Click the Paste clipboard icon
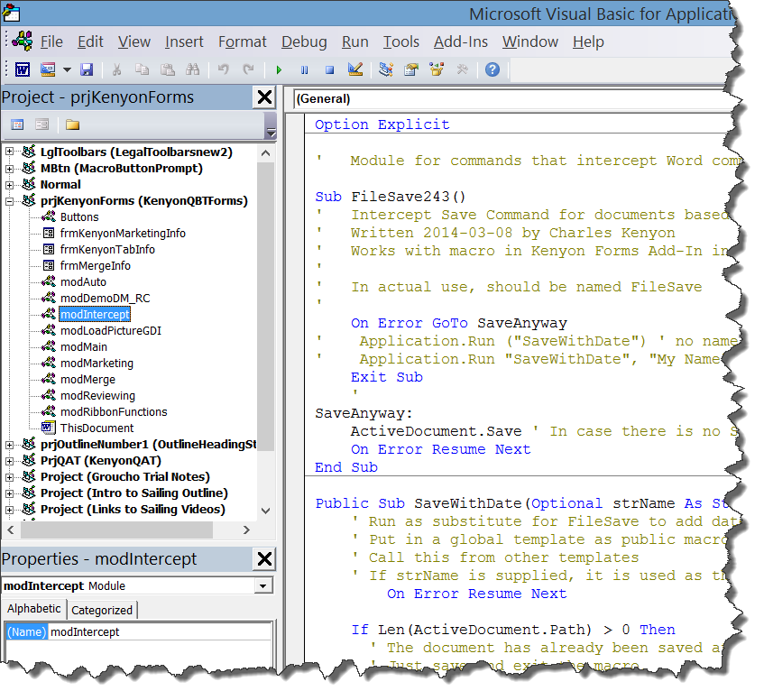This screenshot has height=700, width=764. [x=167, y=69]
